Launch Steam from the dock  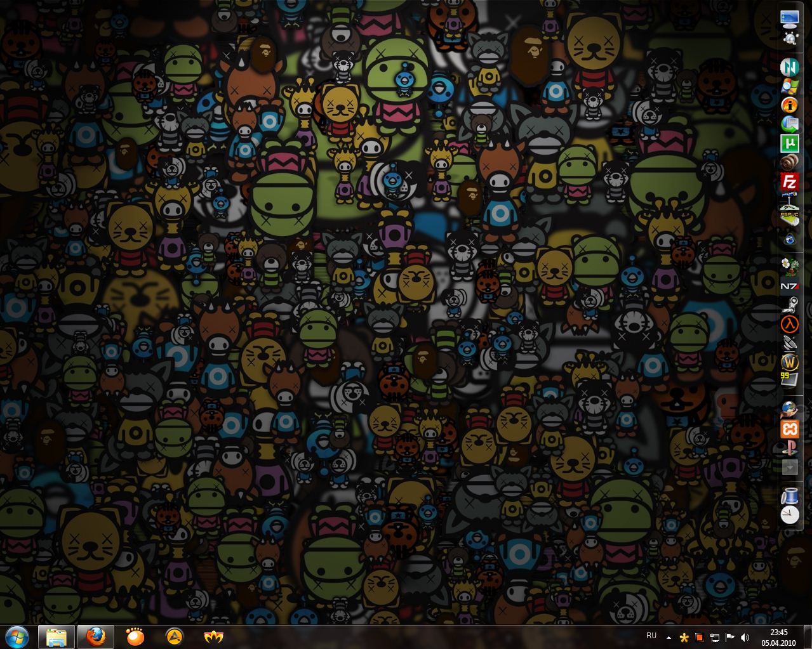[790, 305]
